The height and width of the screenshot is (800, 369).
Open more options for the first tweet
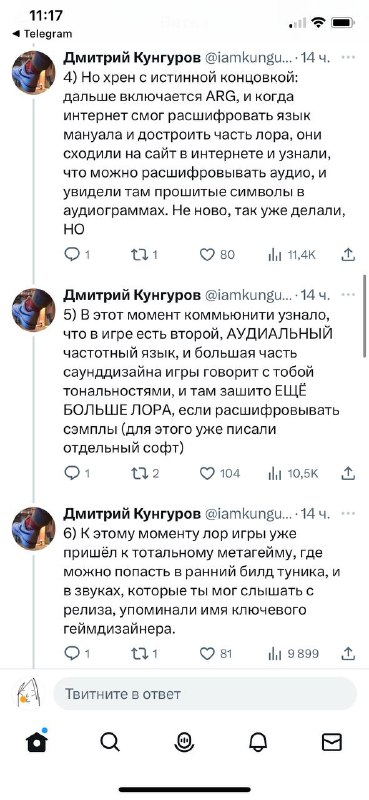click(x=348, y=57)
